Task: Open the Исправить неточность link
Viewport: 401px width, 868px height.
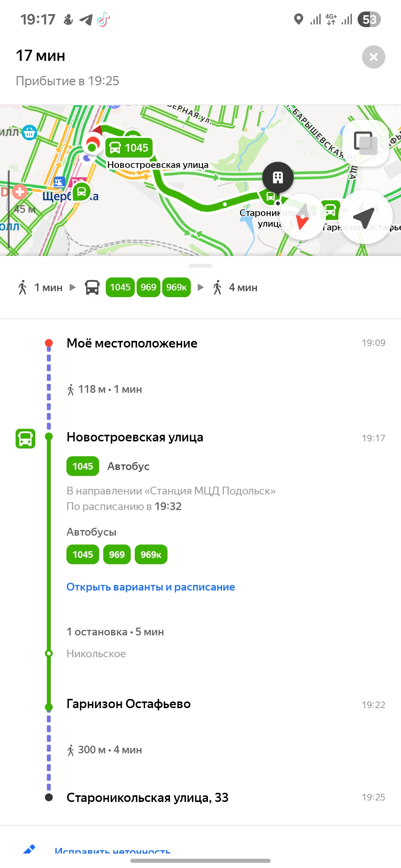Action: 113,851
